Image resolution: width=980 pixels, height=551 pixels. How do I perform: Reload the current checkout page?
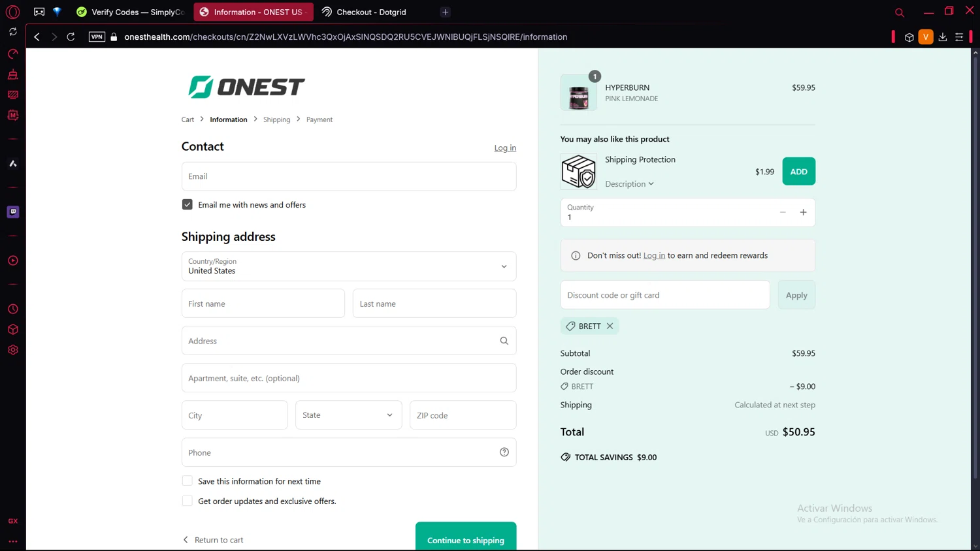point(71,37)
